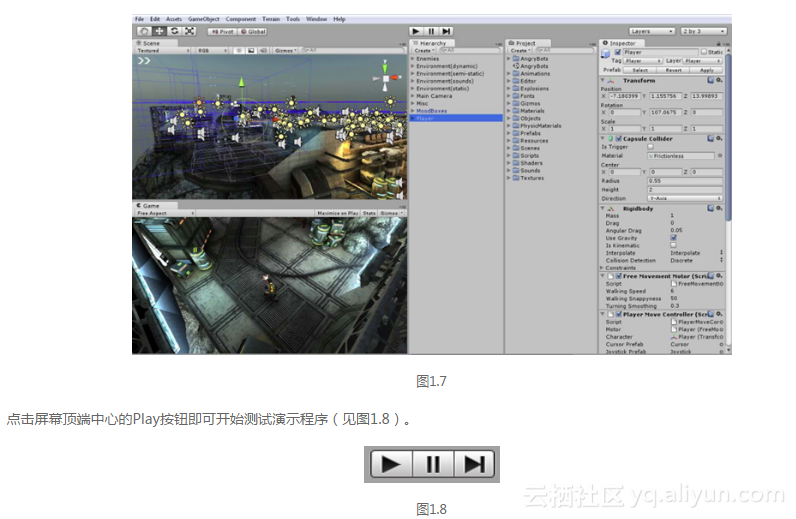The height and width of the screenshot is (519, 796).
Task: Open the Rigidbody gear menu
Action: coord(719,208)
